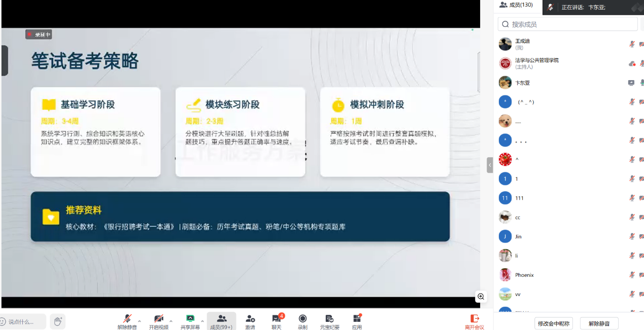This screenshot has height=330, width=644.
Task: Click the zoom magnifier on shared screen
Action: [481, 297]
